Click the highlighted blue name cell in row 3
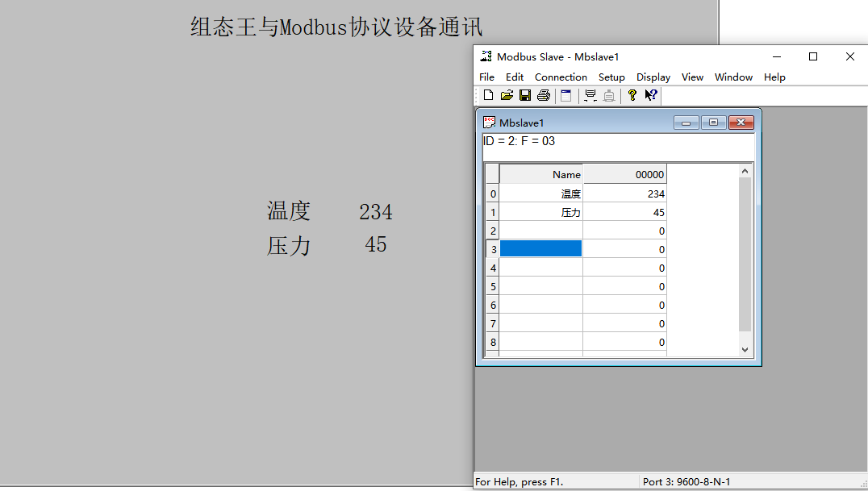 (540, 249)
